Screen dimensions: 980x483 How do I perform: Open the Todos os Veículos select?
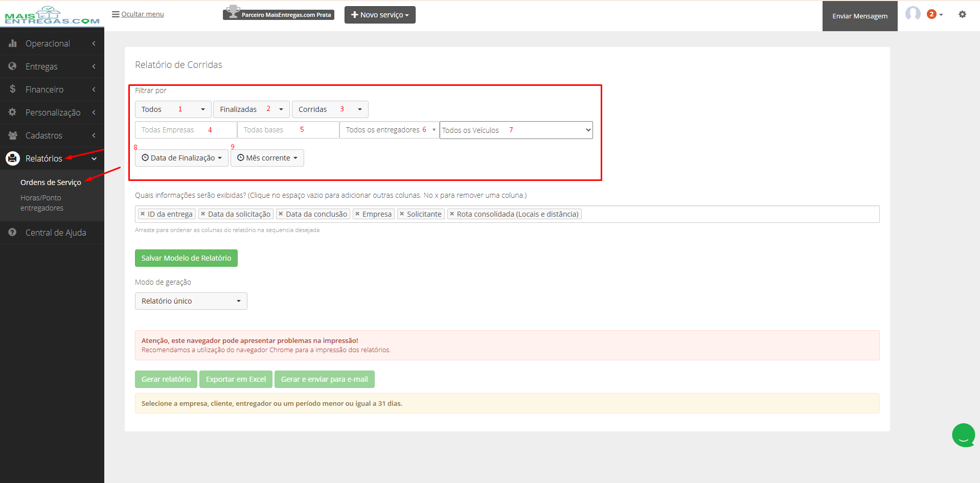tap(516, 130)
